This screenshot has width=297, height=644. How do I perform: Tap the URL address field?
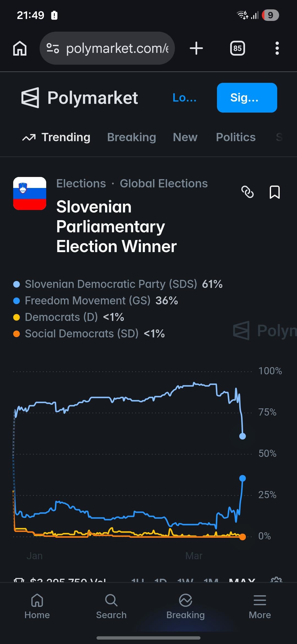click(117, 48)
